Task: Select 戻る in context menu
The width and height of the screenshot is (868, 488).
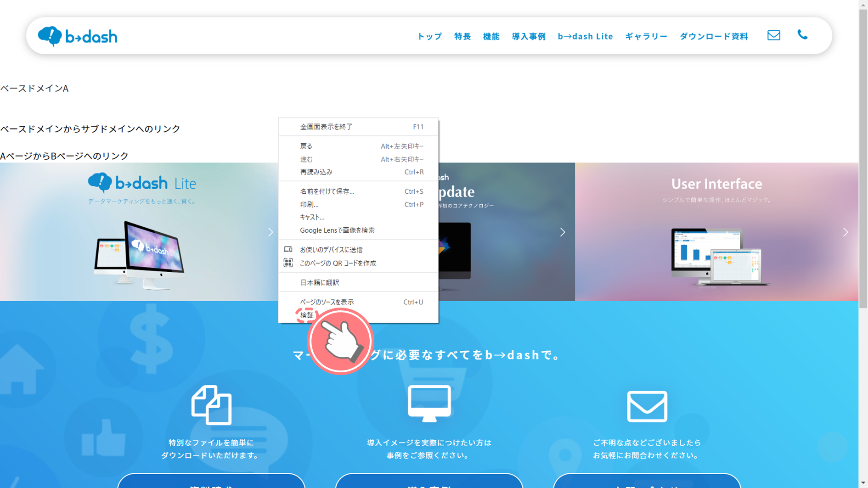Action: 358,146
